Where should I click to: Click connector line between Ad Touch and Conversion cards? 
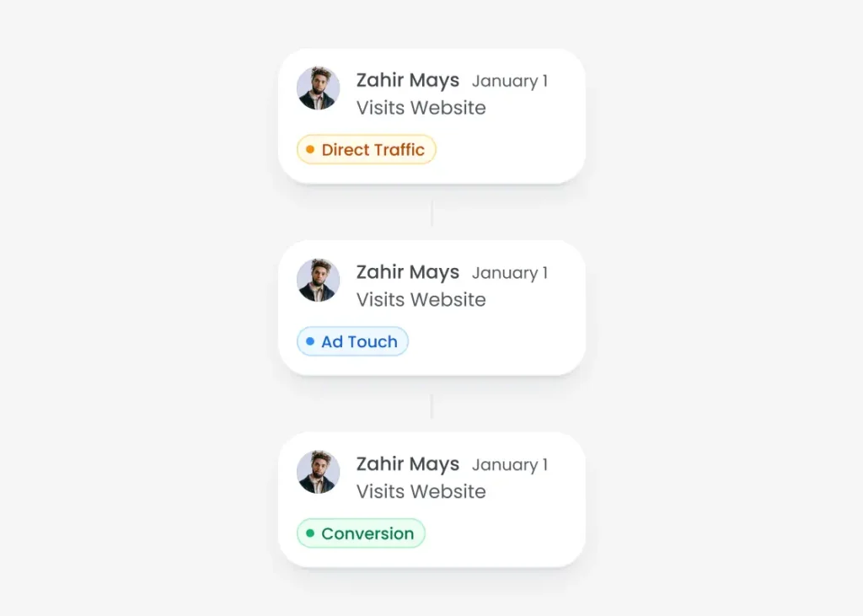431,404
